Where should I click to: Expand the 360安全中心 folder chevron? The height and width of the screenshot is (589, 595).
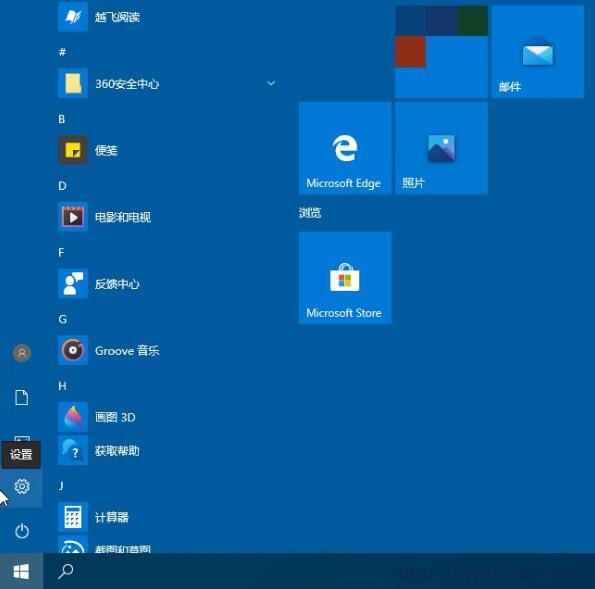[x=271, y=83]
